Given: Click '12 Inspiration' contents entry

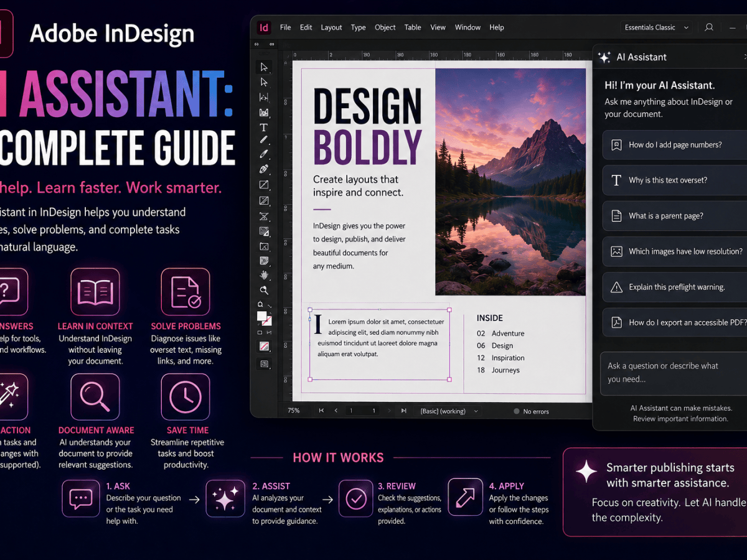Looking at the screenshot, I should click(500, 358).
